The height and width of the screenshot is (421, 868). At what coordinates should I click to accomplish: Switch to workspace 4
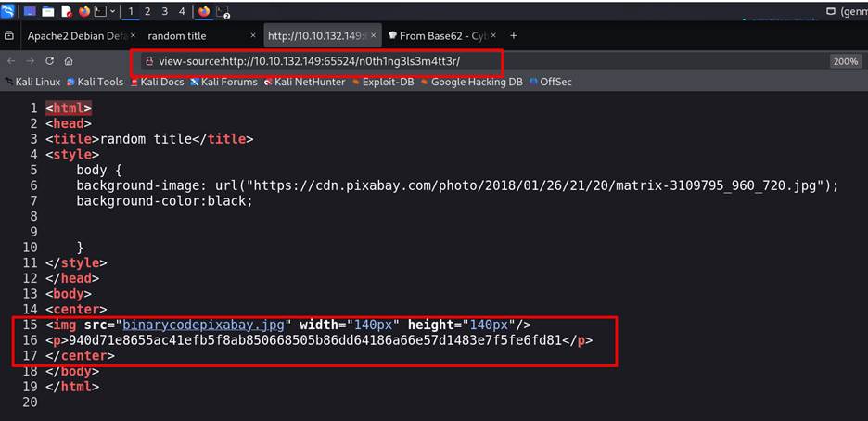[x=181, y=11]
